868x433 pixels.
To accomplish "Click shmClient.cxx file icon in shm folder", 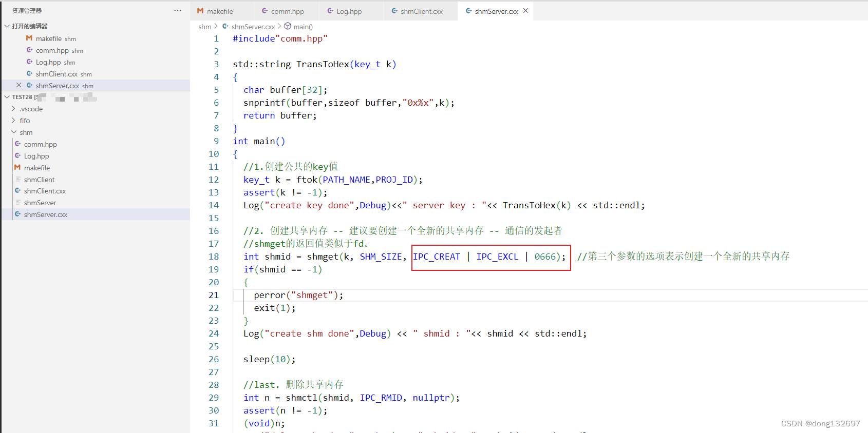I will [17, 190].
